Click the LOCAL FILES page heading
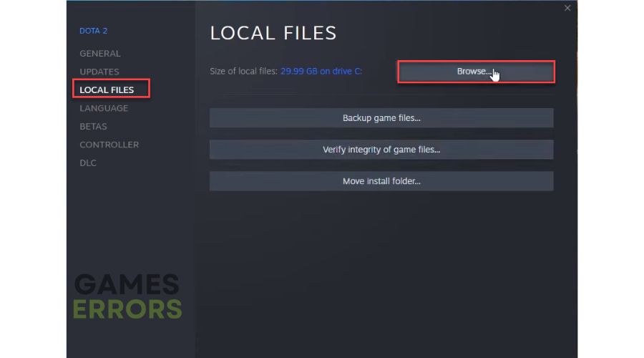644x358 pixels. point(273,33)
